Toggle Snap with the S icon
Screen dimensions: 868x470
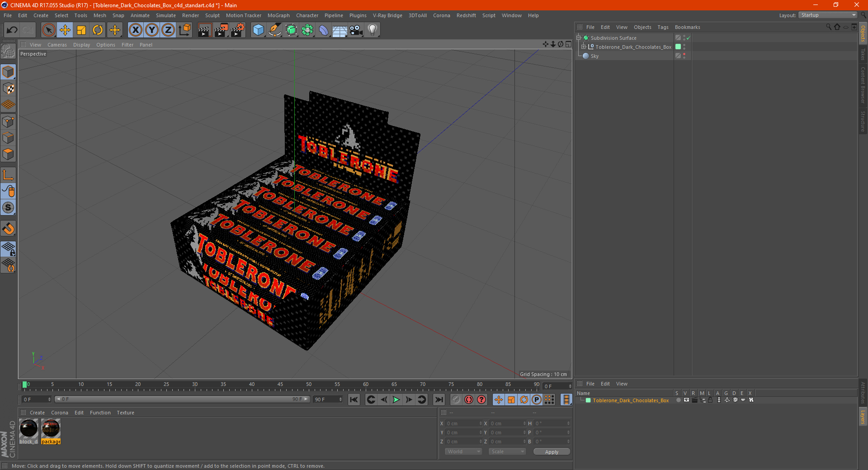tap(8, 207)
